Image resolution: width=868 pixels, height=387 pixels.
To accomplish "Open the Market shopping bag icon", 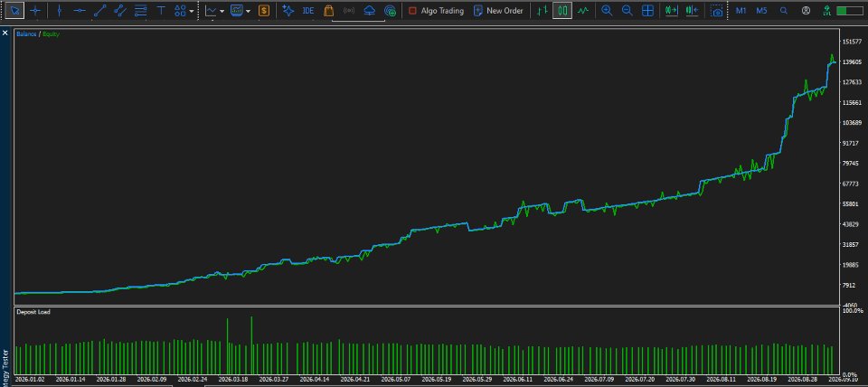I will click(x=328, y=11).
